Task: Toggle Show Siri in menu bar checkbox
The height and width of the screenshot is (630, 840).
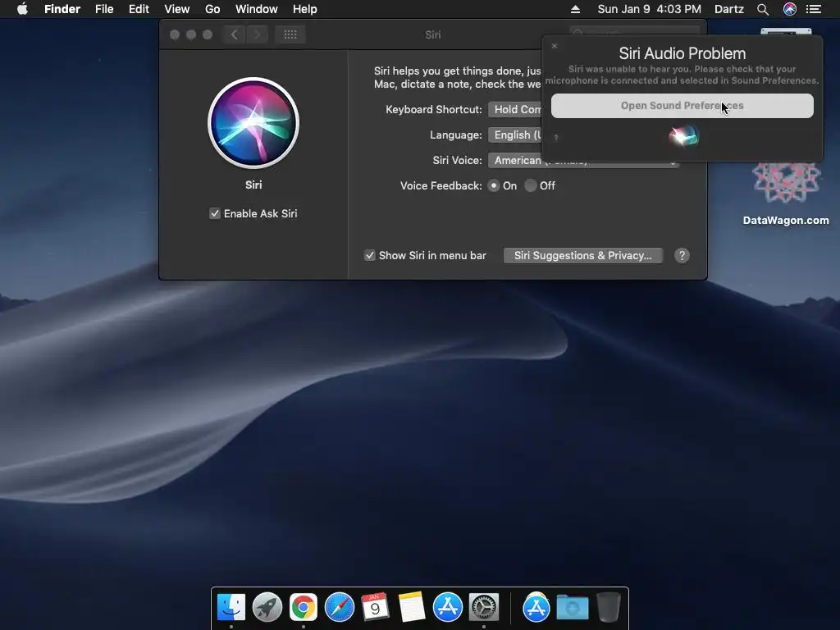Action: click(x=370, y=256)
